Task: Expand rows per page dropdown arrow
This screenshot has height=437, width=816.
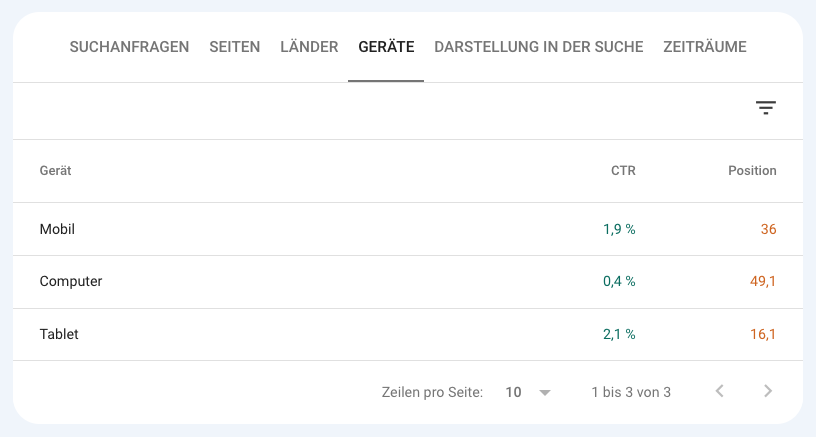Action: [x=545, y=393]
